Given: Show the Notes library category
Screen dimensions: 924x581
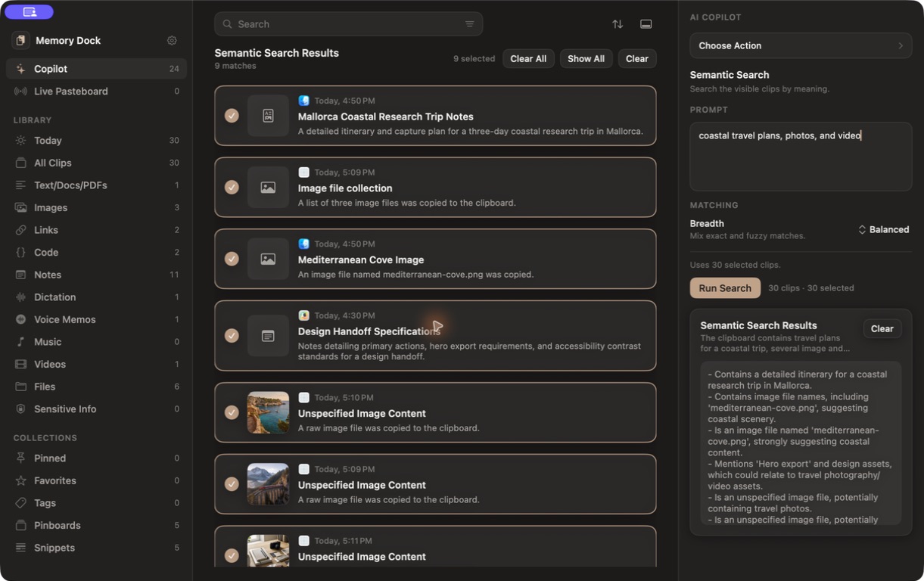Looking at the screenshot, I should (x=96, y=275).
